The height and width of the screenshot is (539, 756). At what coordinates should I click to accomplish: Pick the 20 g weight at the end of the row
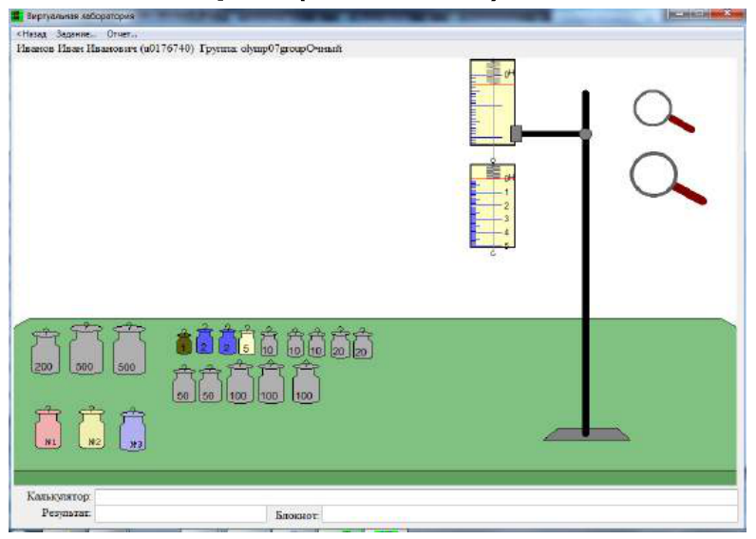(362, 343)
